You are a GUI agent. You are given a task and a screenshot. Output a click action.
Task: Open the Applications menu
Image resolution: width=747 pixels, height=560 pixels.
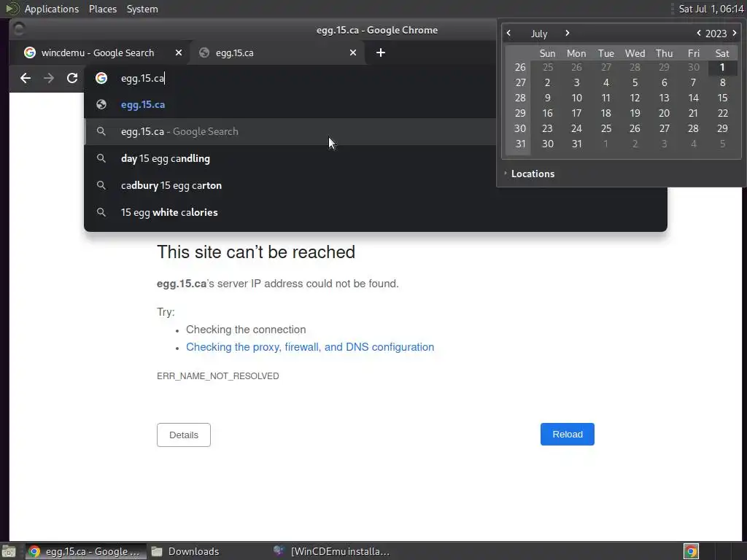(52, 9)
